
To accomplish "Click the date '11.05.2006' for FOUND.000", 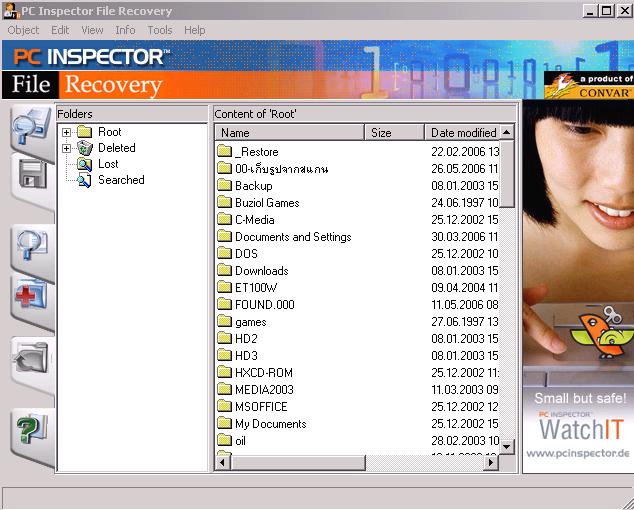I will point(458,305).
